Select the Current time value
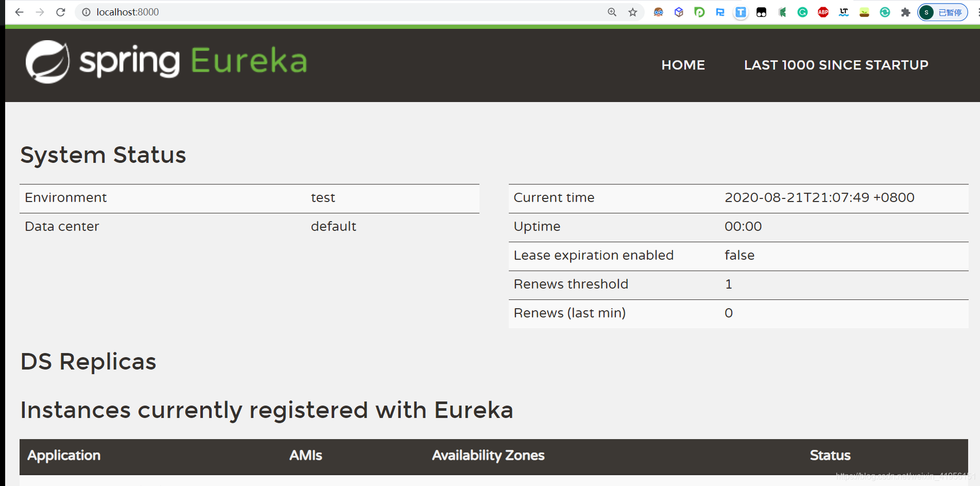The image size is (980, 486). pyautogui.click(x=819, y=197)
